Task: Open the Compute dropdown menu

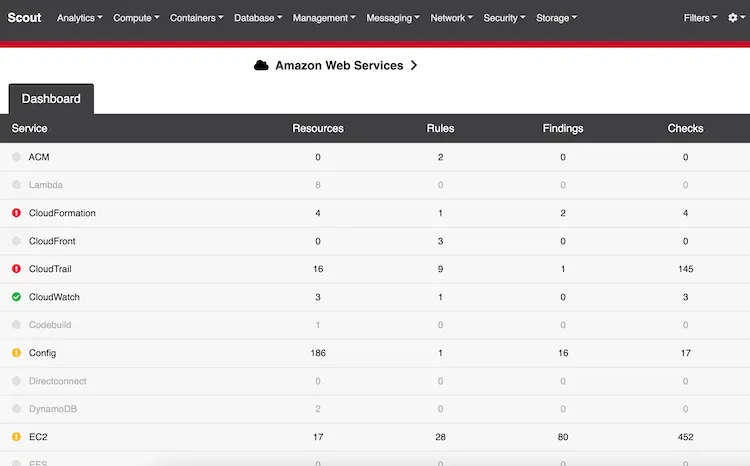Action: pyautogui.click(x=136, y=18)
